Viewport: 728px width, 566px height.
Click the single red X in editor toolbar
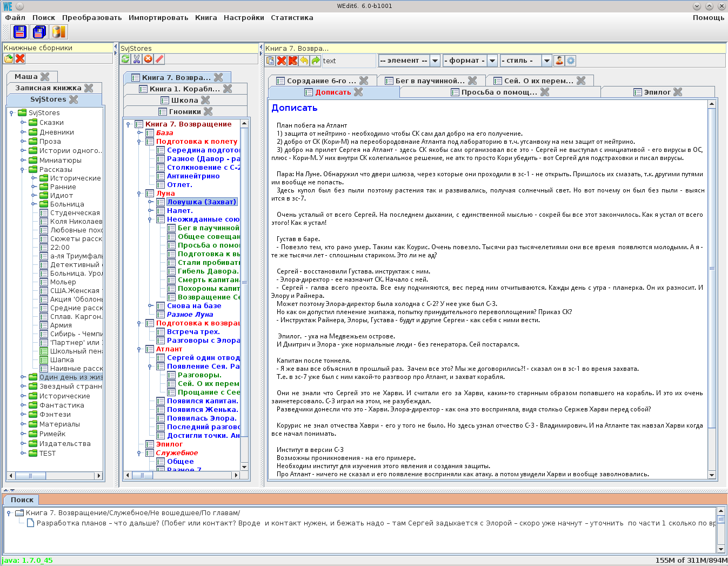pyautogui.click(x=282, y=61)
